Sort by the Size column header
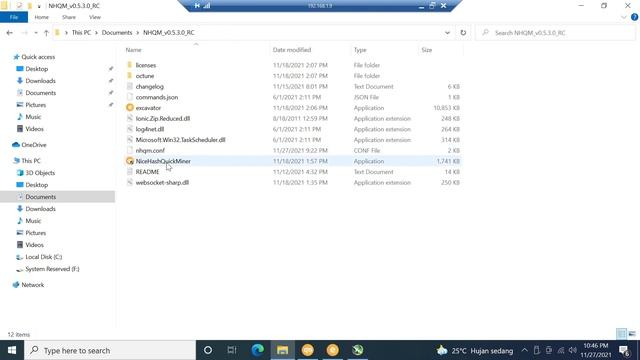Screen dimensions: 640x360 click(x=427, y=50)
